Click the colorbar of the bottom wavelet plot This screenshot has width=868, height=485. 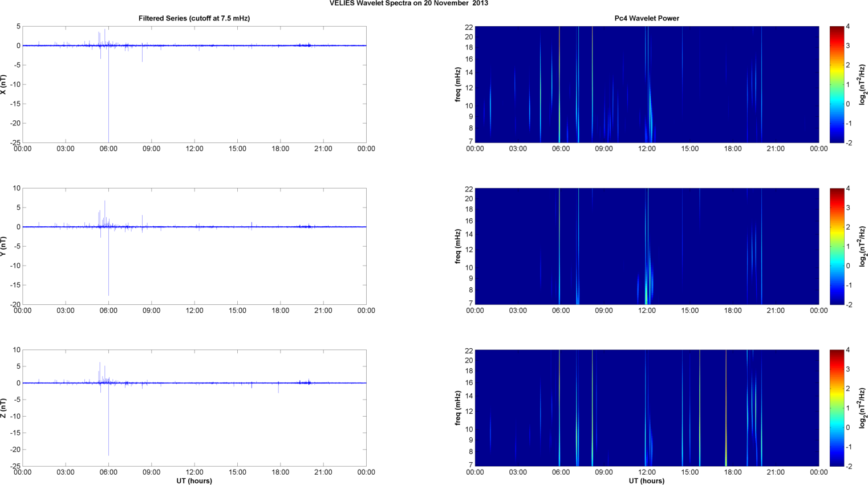[836, 408]
